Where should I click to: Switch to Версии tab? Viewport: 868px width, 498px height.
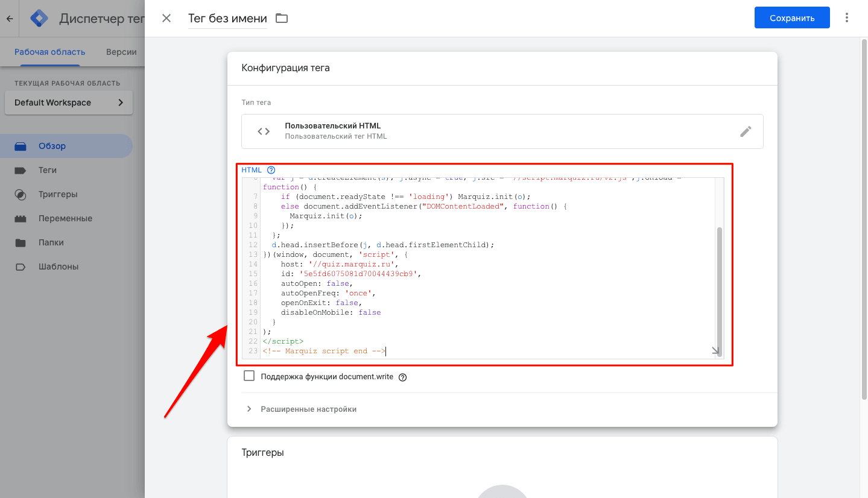point(121,52)
